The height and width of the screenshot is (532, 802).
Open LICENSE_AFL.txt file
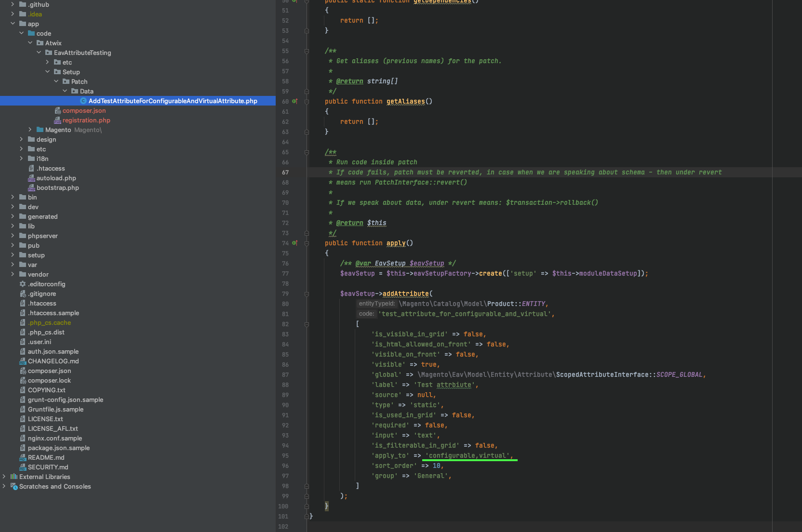coord(53,428)
